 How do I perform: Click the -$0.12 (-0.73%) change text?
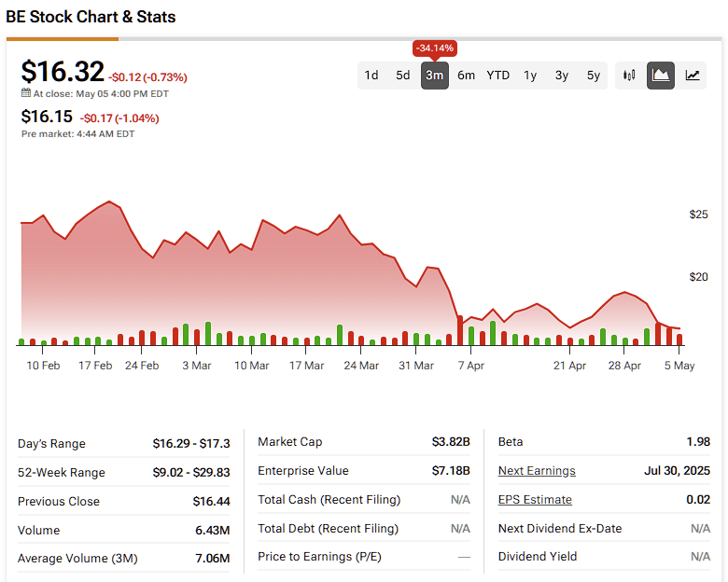(x=148, y=77)
